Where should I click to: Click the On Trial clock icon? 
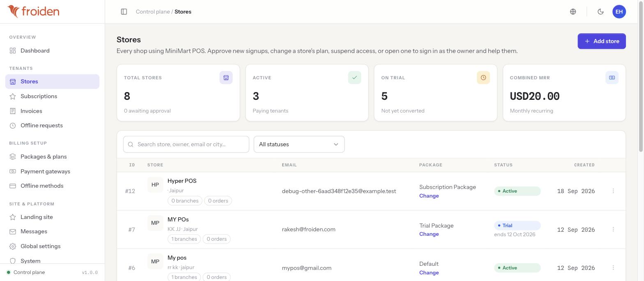click(x=483, y=78)
